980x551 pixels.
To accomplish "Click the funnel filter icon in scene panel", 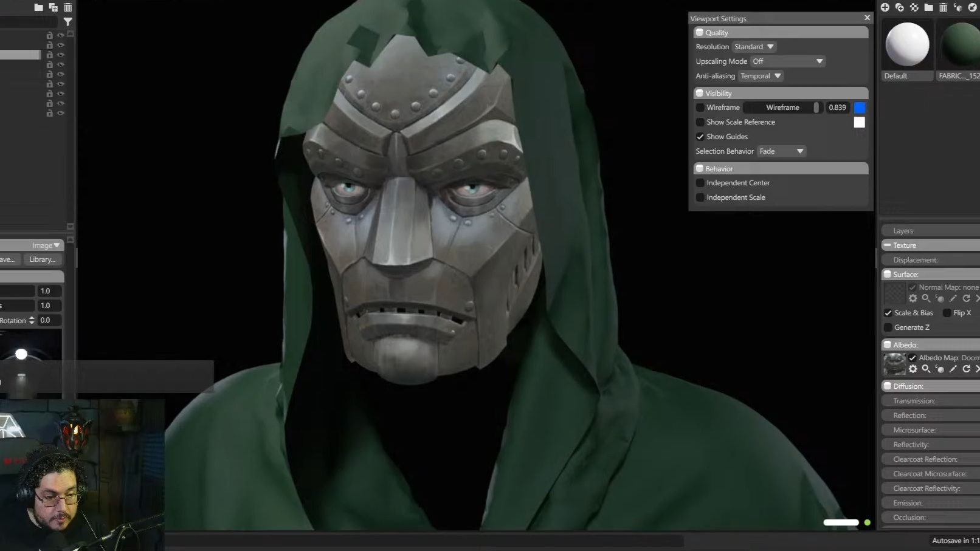I will [x=68, y=22].
